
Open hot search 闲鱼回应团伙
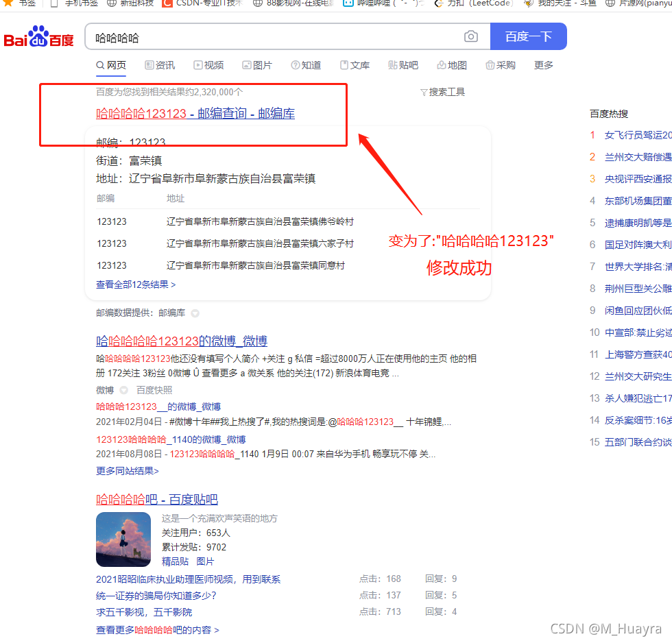coord(638,311)
